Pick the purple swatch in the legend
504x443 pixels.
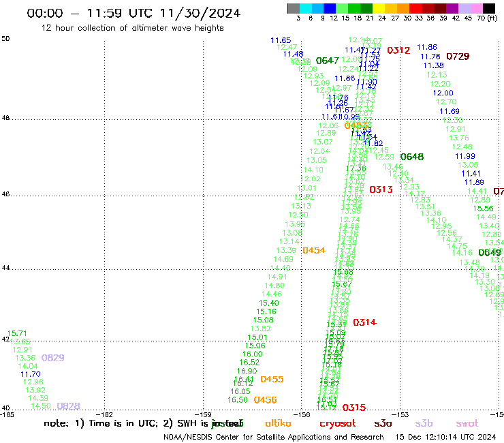(452, 8)
